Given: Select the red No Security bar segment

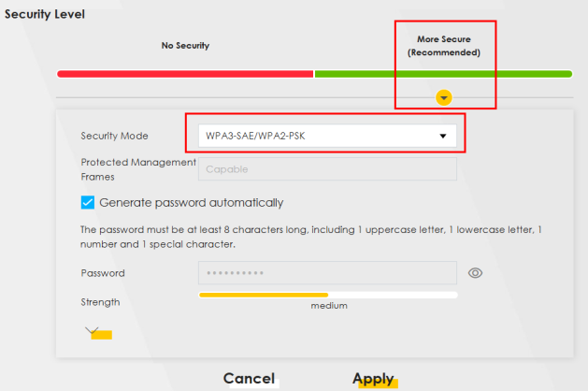Looking at the screenshot, I should [x=185, y=73].
